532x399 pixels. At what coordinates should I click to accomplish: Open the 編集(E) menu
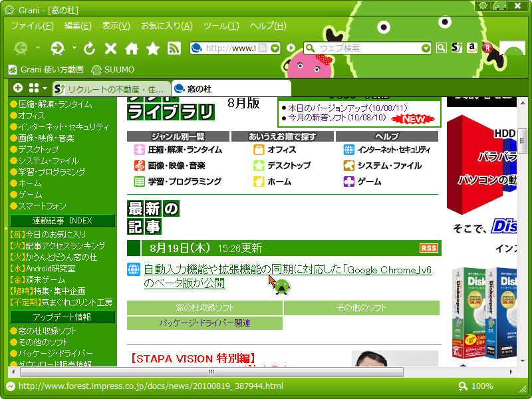[78, 26]
